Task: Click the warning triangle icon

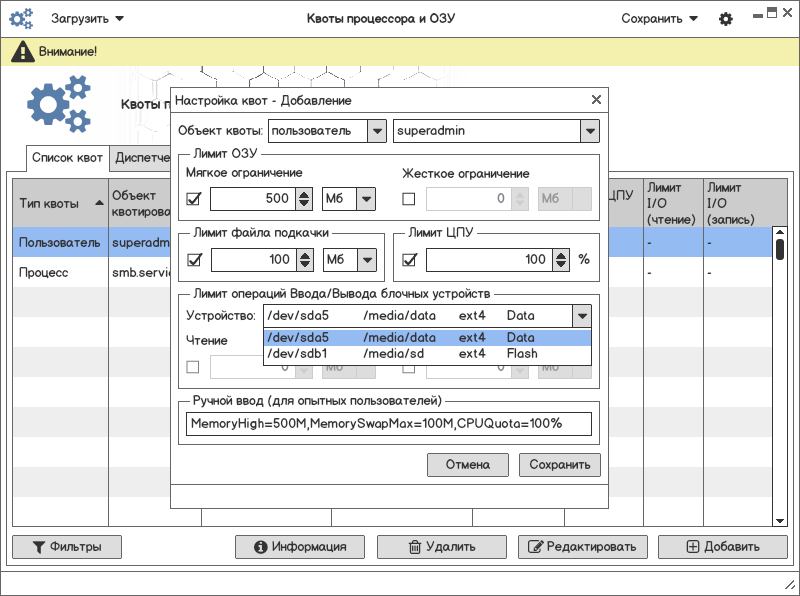Action: click(21, 52)
